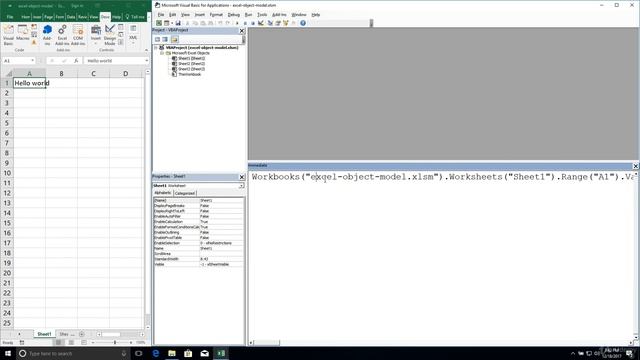Click Record Macro icon in Code group
Screen dimensions: 640x360
coord(34,27)
